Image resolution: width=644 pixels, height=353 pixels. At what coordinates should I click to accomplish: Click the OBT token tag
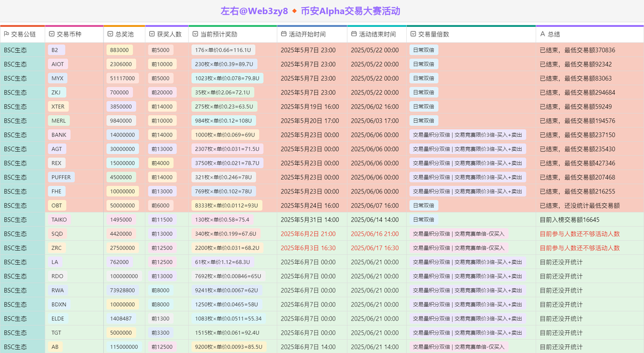(56, 205)
